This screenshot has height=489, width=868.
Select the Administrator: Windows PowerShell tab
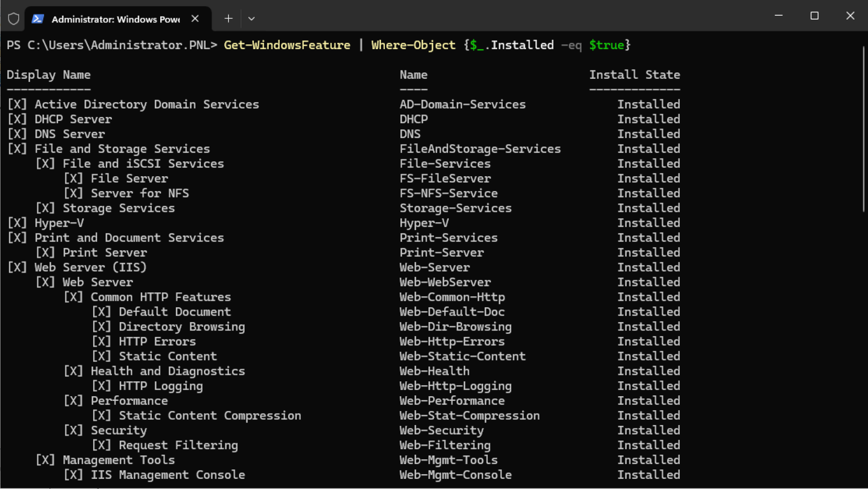click(114, 19)
